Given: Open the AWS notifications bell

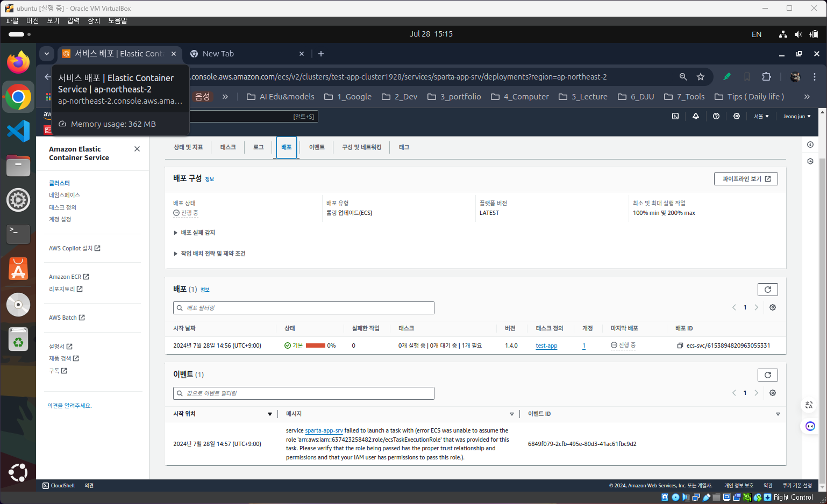Looking at the screenshot, I should 696,116.
